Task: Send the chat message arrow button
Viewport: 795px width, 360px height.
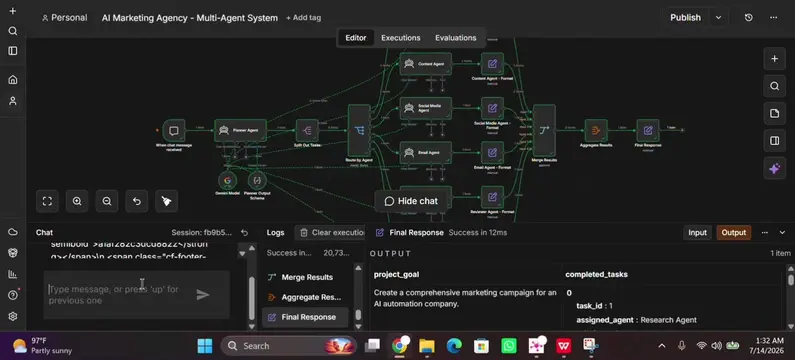Action: (203, 295)
